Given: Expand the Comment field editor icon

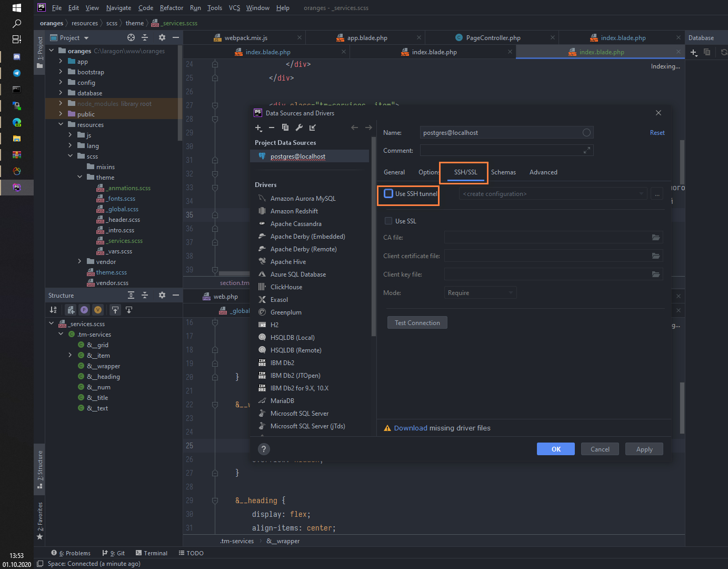Looking at the screenshot, I should [587, 151].
